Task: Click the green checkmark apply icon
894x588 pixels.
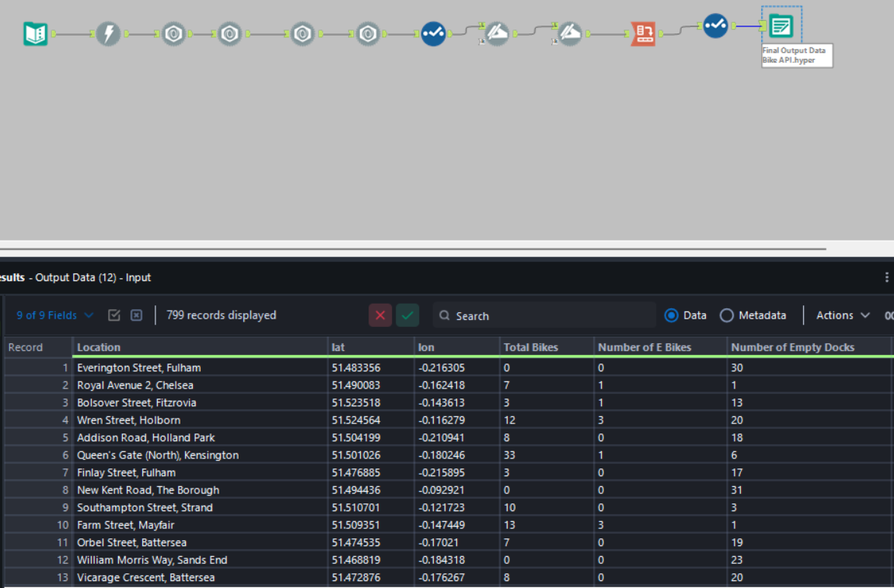Action: [x=407, y=315]
